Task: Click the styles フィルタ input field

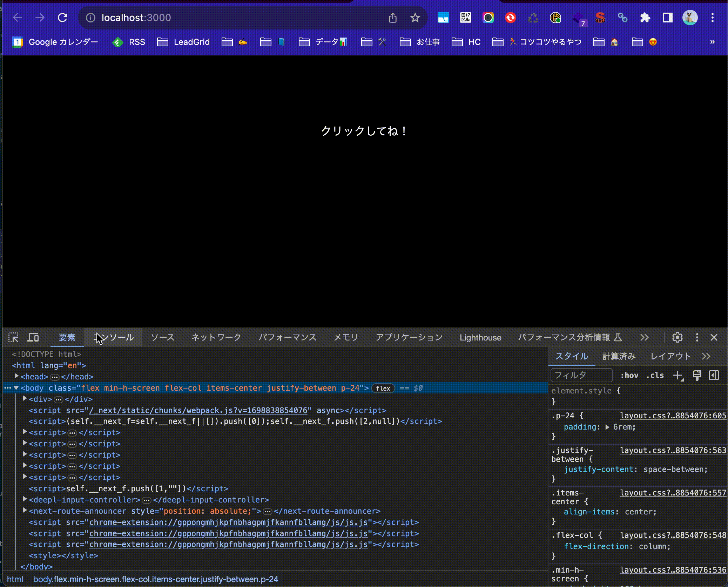Action: (581, 375)
